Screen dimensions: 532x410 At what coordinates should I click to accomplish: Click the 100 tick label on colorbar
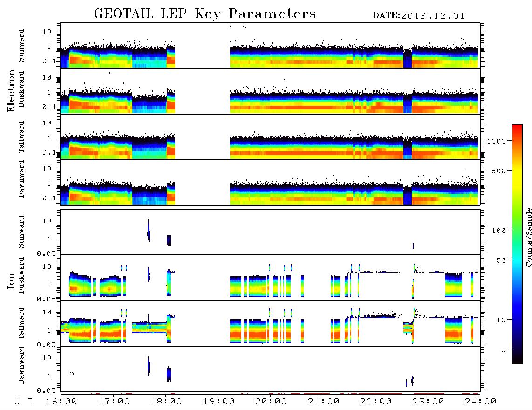(x=499, y=231)
